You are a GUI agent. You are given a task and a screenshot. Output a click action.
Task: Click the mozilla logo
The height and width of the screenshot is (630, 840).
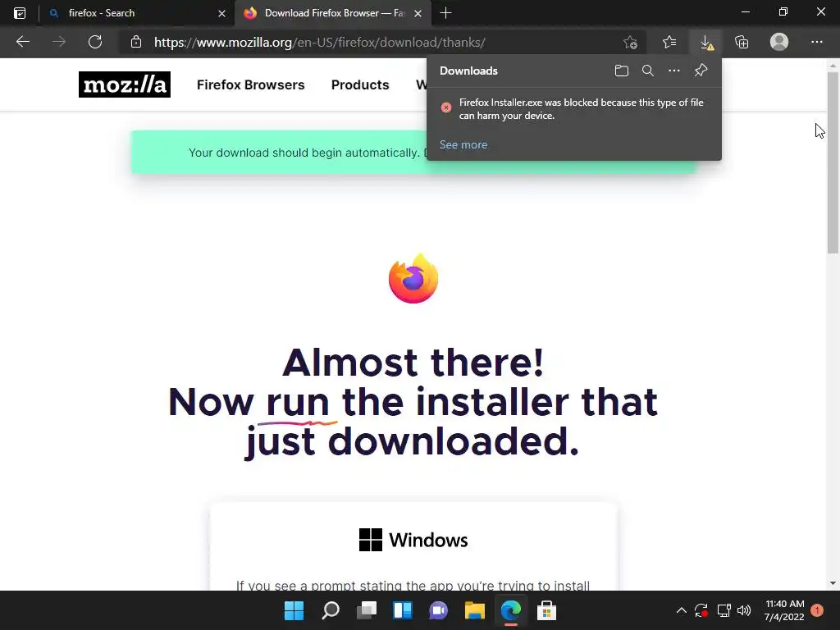125,84
